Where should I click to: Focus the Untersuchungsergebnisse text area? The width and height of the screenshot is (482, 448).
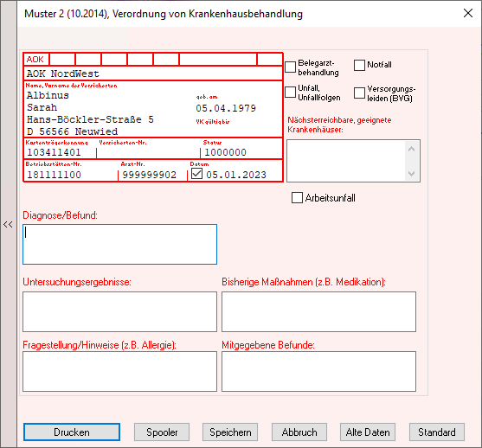pyautogui.click(x=120, y=311)
